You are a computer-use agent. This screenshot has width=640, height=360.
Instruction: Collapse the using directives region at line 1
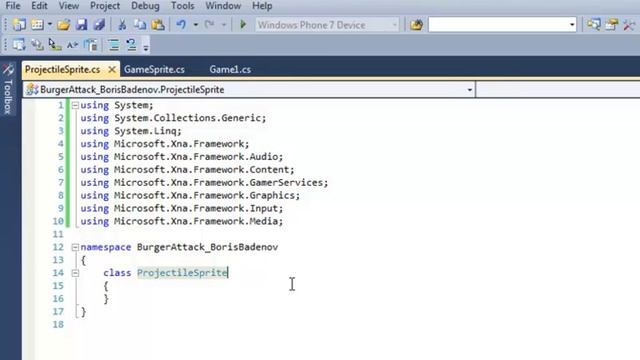[x=75, y=105]
